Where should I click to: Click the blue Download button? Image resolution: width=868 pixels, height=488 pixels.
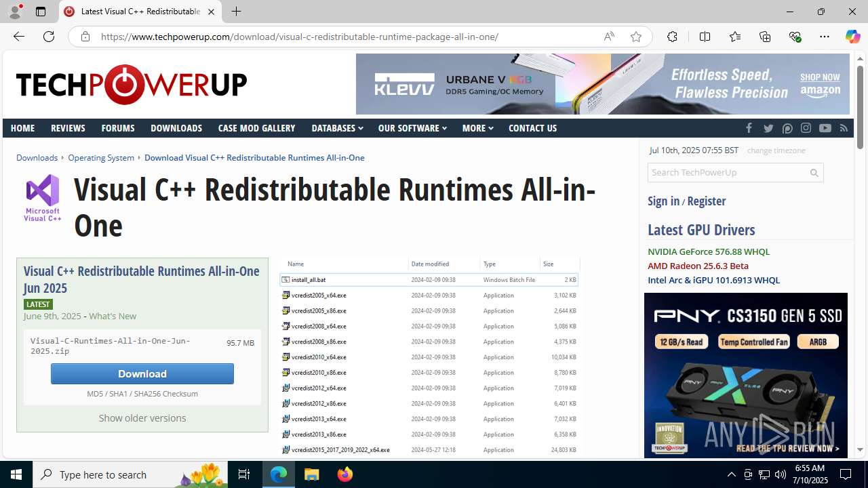pos(142,373)
